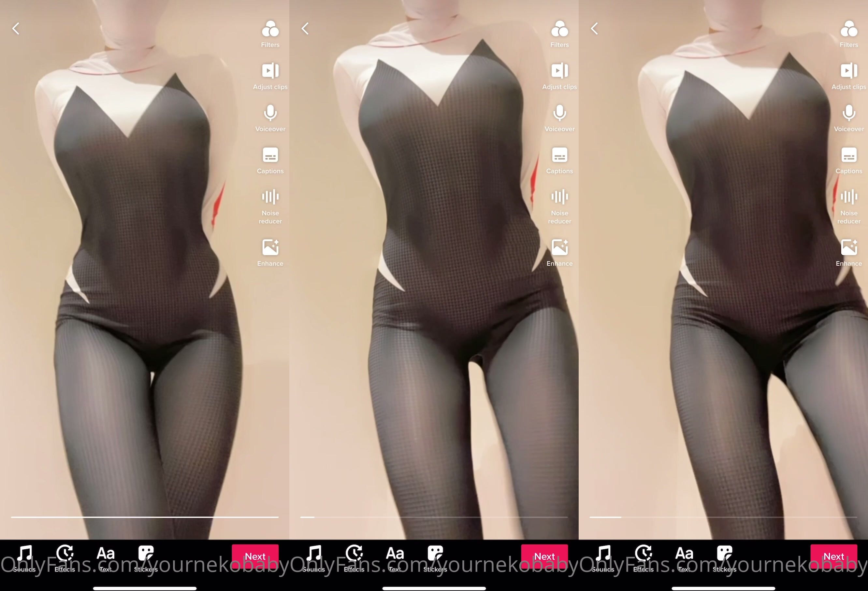Tap Effects icon in the middle panel
The image size is (868, 591).
pyautogui.click(x=354, y=554)
